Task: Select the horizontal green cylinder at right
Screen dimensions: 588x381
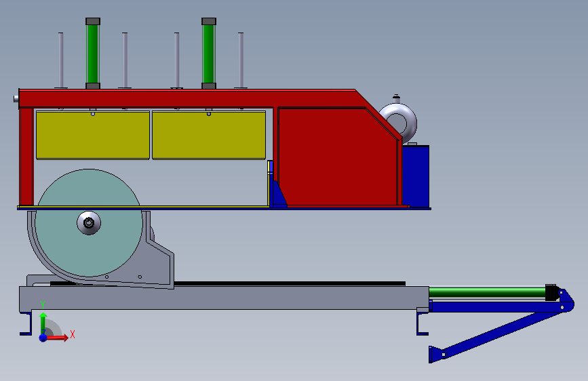Action: click(487, 292)
